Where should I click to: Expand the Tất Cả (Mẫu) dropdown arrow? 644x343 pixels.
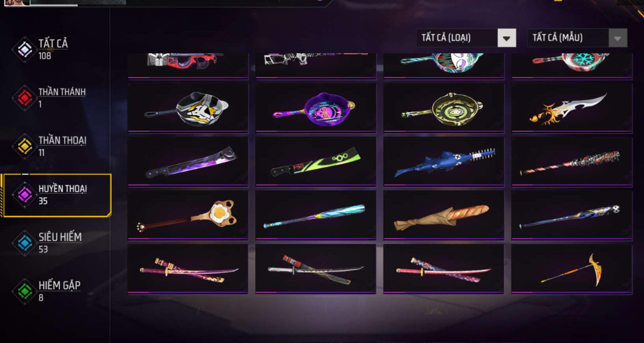tap(618, 38)
